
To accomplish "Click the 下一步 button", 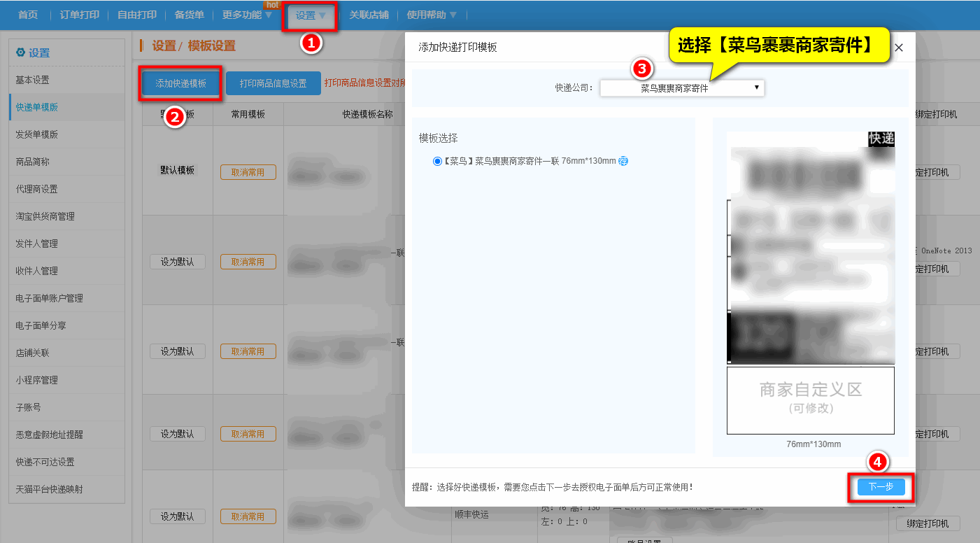I will tap(881, 486).
